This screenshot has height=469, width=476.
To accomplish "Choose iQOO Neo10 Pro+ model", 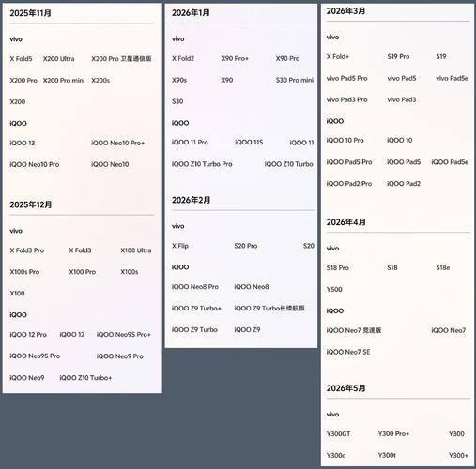I will (x=118, y=143).
